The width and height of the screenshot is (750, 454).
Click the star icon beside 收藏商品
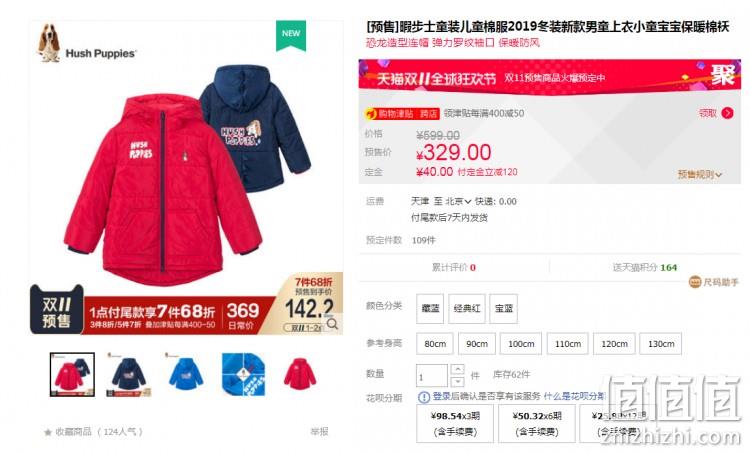tap(48, 432)
